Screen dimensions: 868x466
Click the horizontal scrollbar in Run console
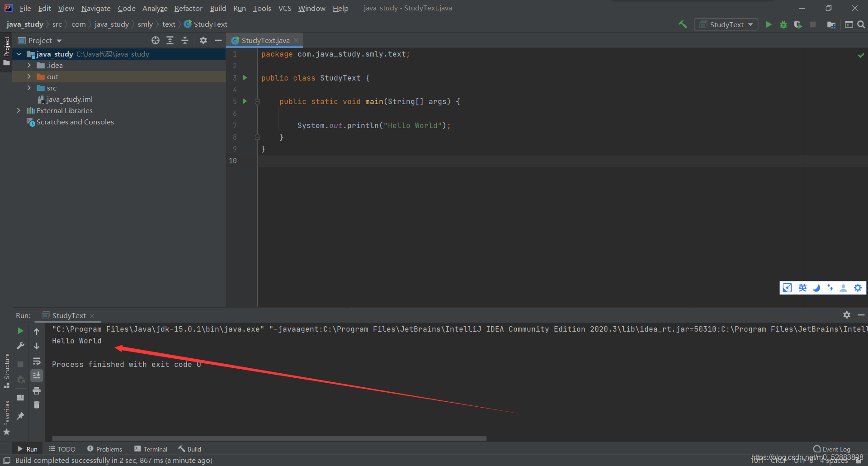[x=269, y=438]
